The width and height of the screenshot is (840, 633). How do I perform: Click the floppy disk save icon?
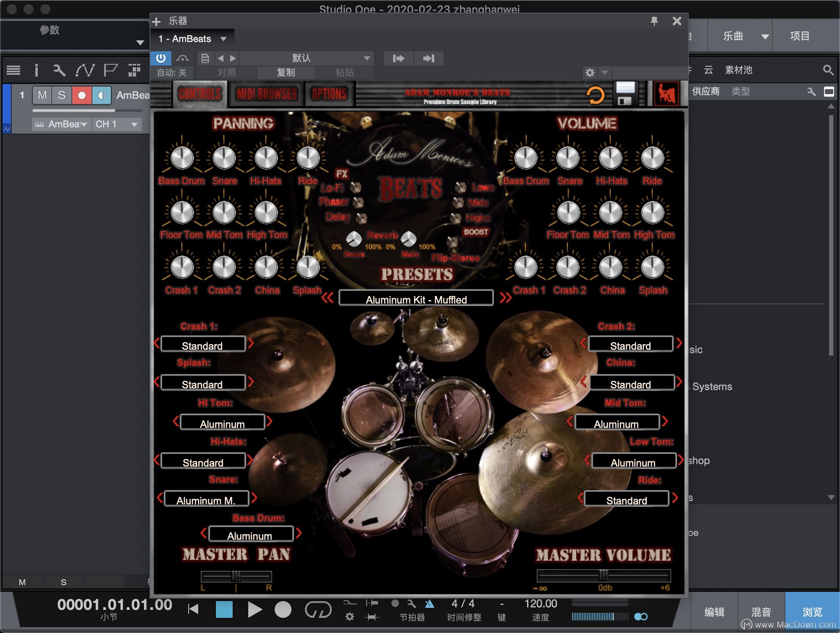(625, 94)
